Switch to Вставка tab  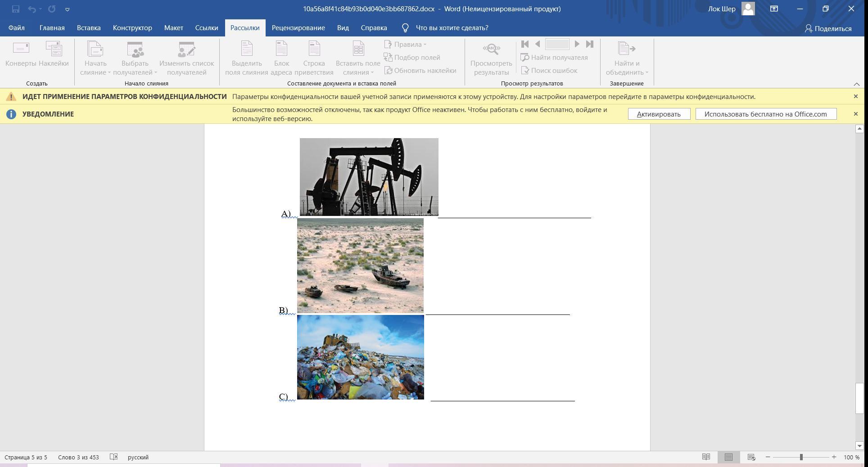[89, 28]
